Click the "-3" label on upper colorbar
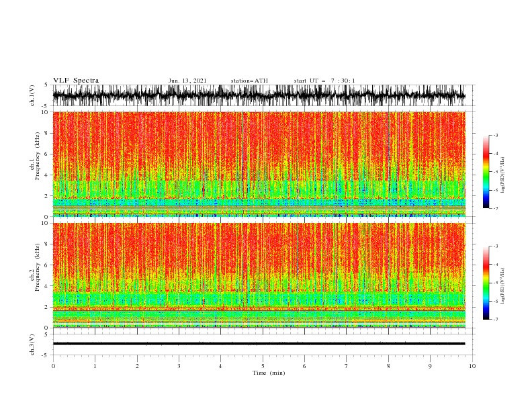Screen dimensions: 532x411 tap(495, 135)
